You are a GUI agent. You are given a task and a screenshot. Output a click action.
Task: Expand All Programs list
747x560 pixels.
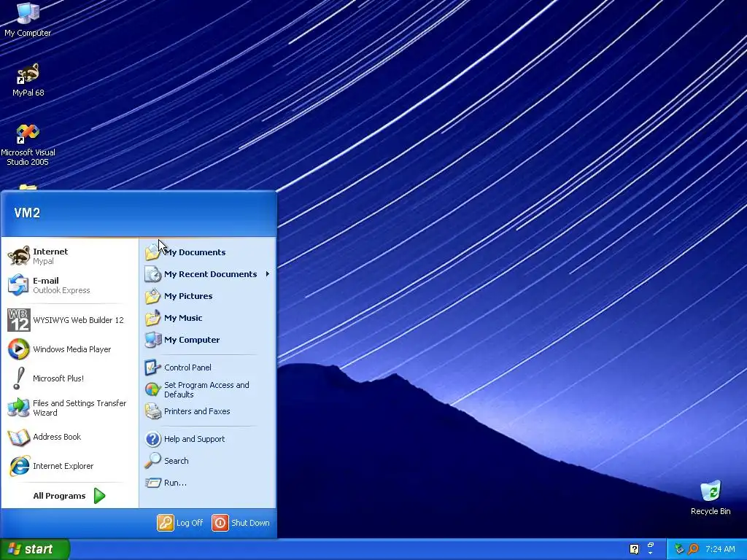point(69,496)
